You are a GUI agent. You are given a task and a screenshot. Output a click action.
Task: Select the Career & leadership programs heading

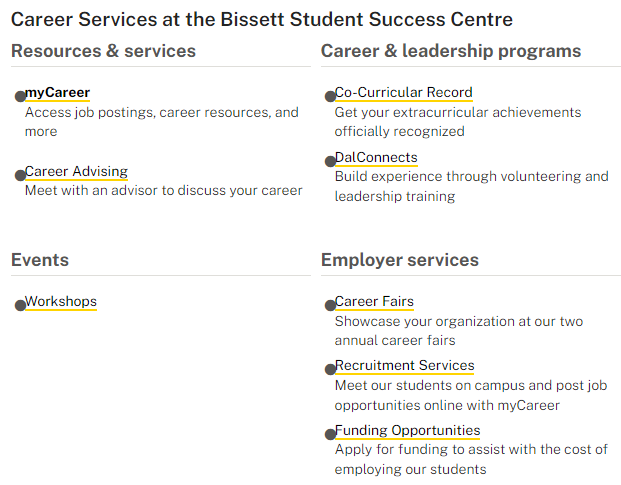pyautogui.click(x=451, y=51)
